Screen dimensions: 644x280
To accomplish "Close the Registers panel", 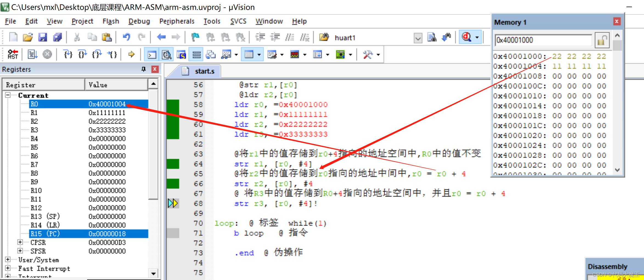I will 155,69.
